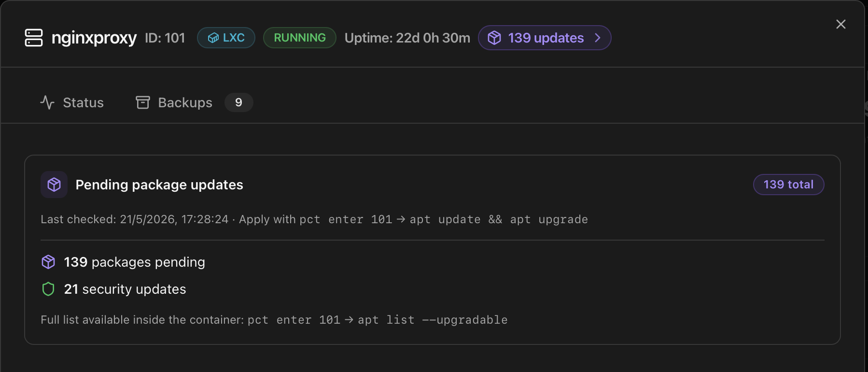This screenshot has height=372, width=868.
Task: Open the 139 updates button
Action: click(545, 38)
